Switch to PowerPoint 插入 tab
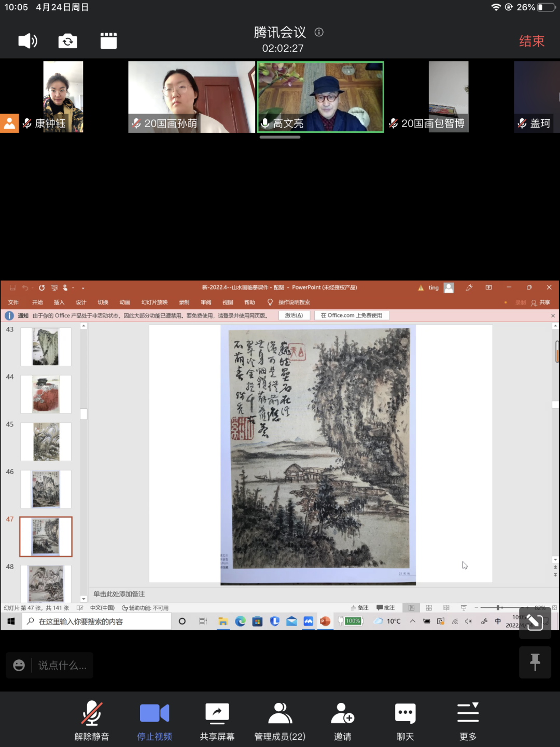Screen dimensions: 560x747 (x=59, y=302)
